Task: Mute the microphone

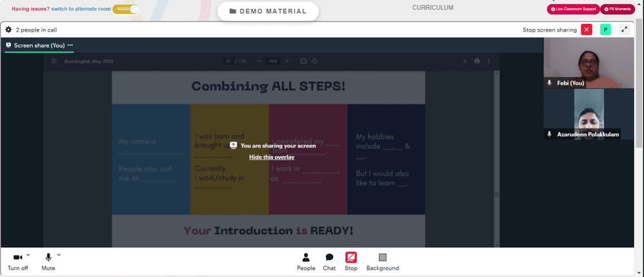Action: (48, 262)
